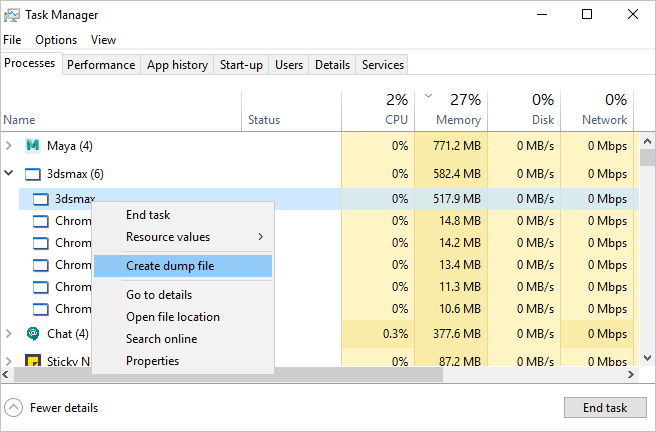Screen dimensions: 656x432
Task: Select the Maya (4) process row
Action: click(x=320, y=146)
